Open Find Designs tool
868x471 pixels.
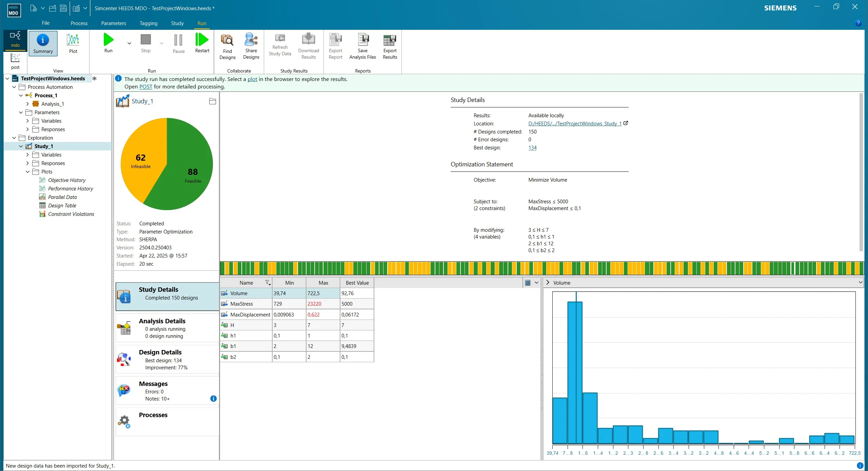click(x=227, y=46)
